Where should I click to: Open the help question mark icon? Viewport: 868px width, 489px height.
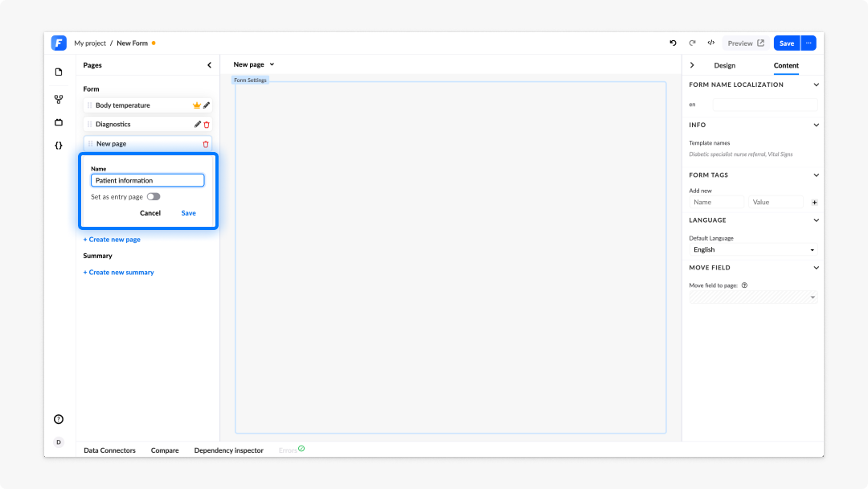point(59,419)
